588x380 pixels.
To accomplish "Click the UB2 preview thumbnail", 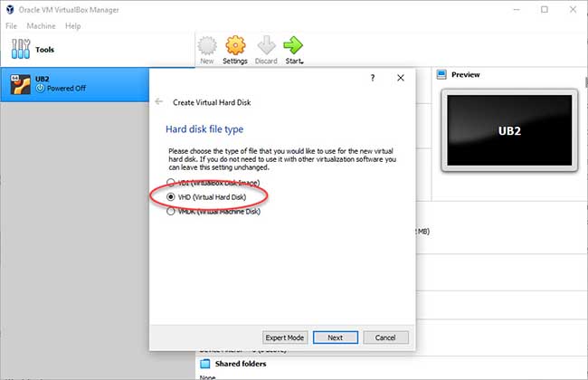I will pyautogui.click(x=509, y=130).
